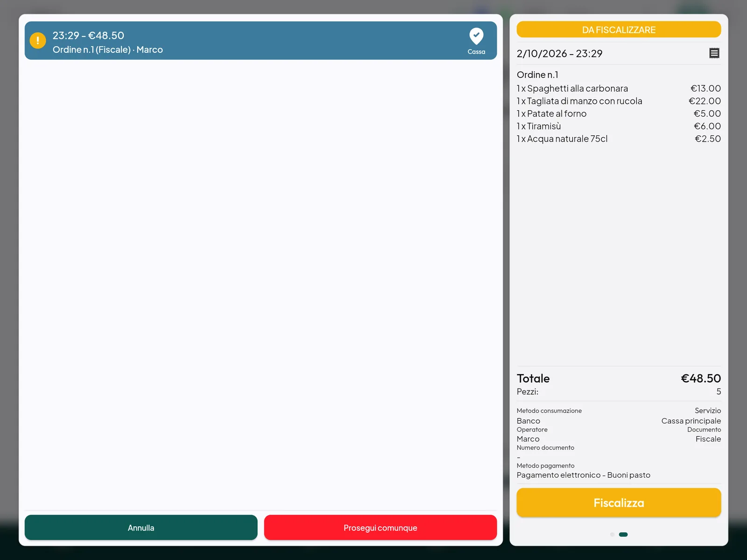
Task: Click the Banco consumption method value
Action: click(529, 421)
